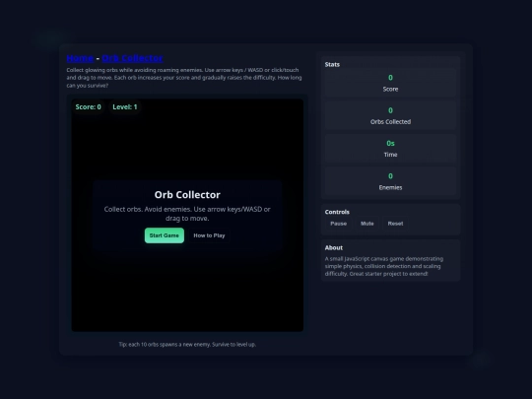
Task: Pause the game from Controls
Action: coord(338,224)
